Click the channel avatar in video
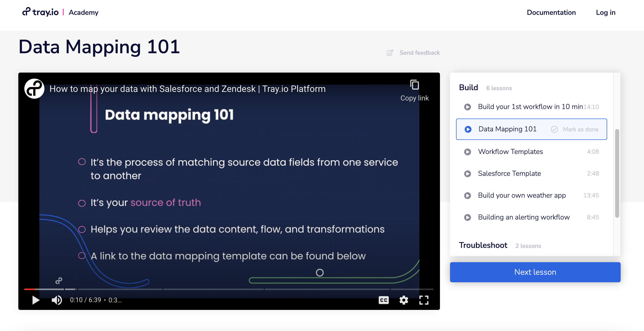This screenshot has width=644, height=331. click(34, 89)
